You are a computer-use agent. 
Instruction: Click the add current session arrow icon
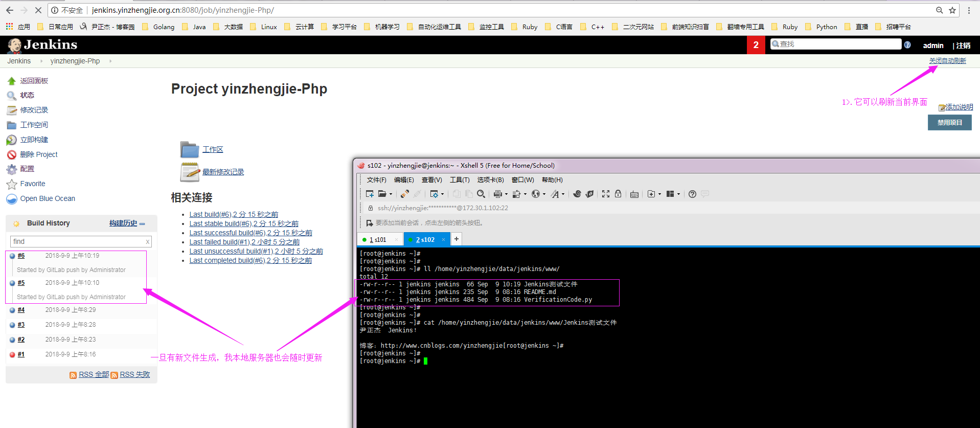[x=370, y=223]
